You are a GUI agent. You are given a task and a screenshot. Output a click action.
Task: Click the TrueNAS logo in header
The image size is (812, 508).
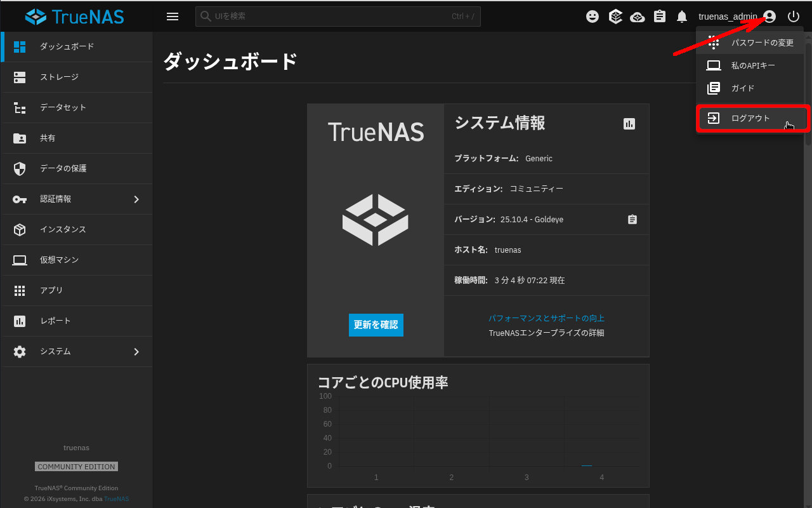click(x=75, y=17)
